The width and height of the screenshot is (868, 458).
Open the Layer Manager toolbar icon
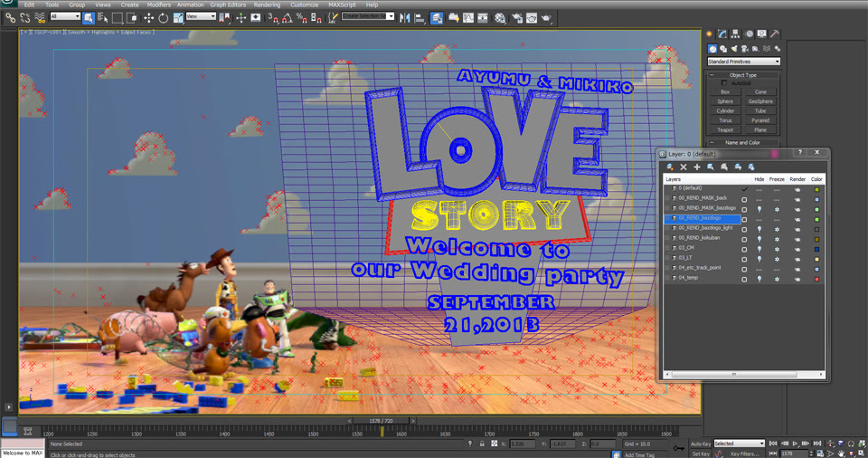tap(437, 18)
